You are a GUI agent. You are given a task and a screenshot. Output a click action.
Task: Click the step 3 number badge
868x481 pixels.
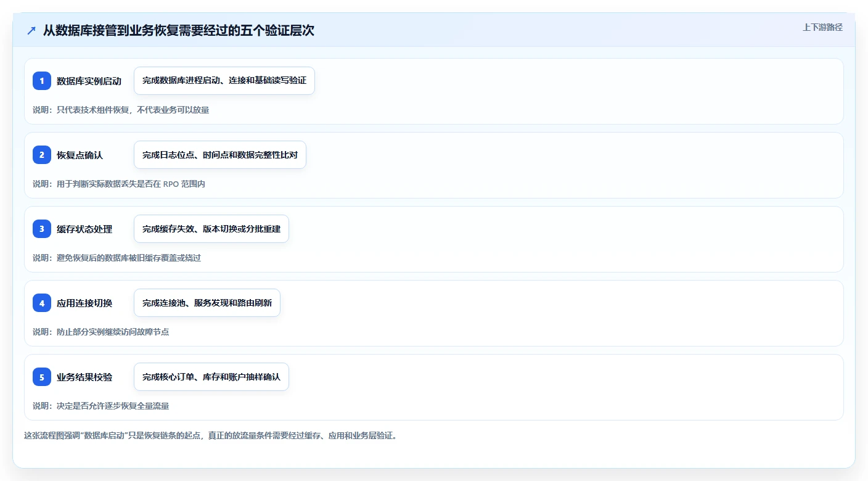pyautogui.click(x=42, y=229)
